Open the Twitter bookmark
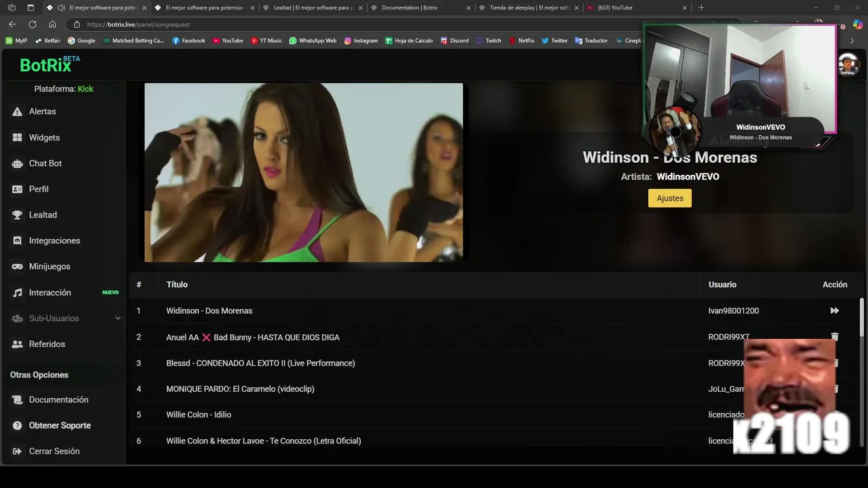Viewport: 868px width, 488px height. pos(555,41)
